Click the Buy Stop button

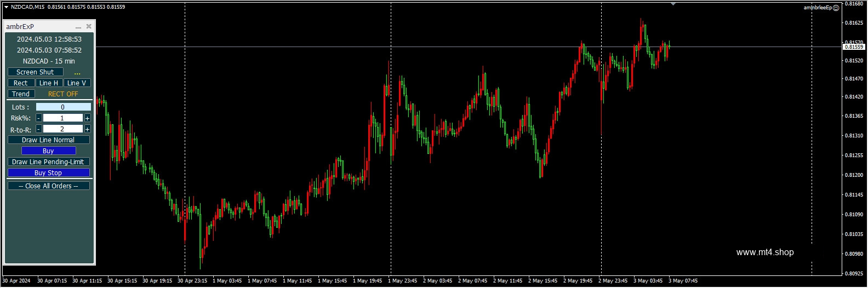pos(49,173)
